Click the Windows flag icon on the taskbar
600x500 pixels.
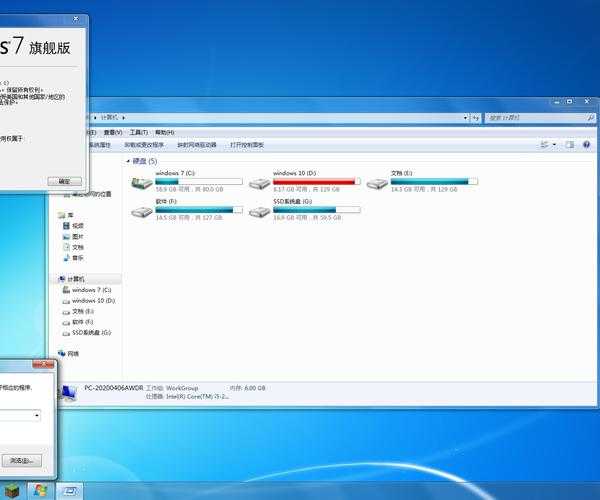tap(40, 491)
